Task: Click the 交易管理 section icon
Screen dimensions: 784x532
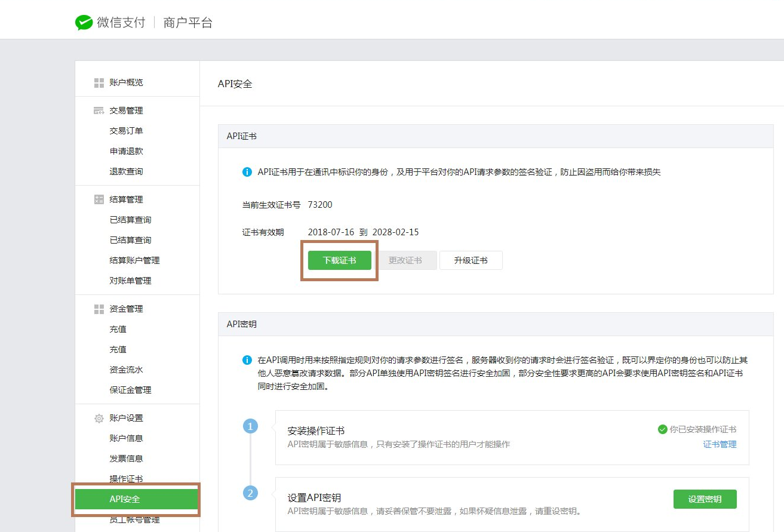Action: (x=99, y=111)
